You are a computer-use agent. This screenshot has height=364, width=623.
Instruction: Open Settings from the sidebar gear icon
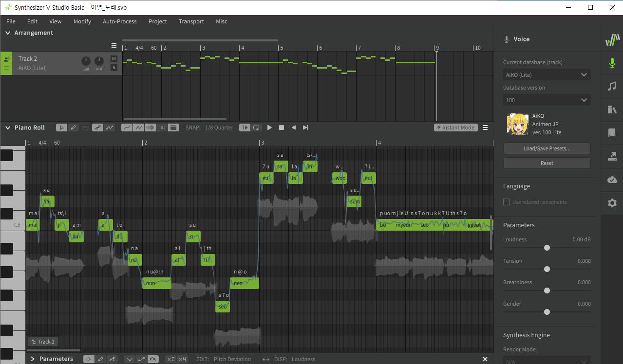point(612,203)
